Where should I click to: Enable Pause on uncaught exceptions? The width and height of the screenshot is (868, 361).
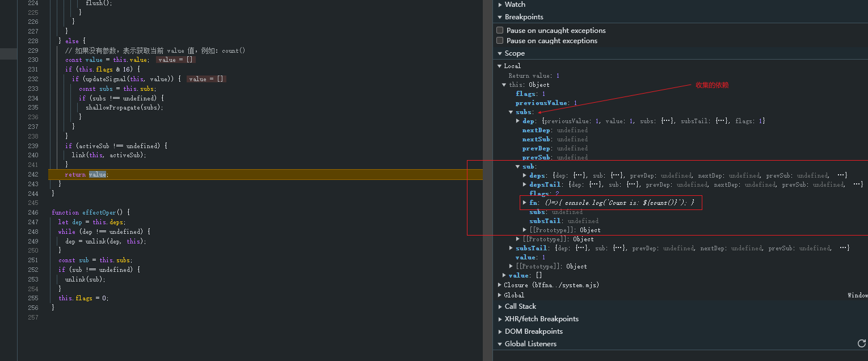click(500, 30)
